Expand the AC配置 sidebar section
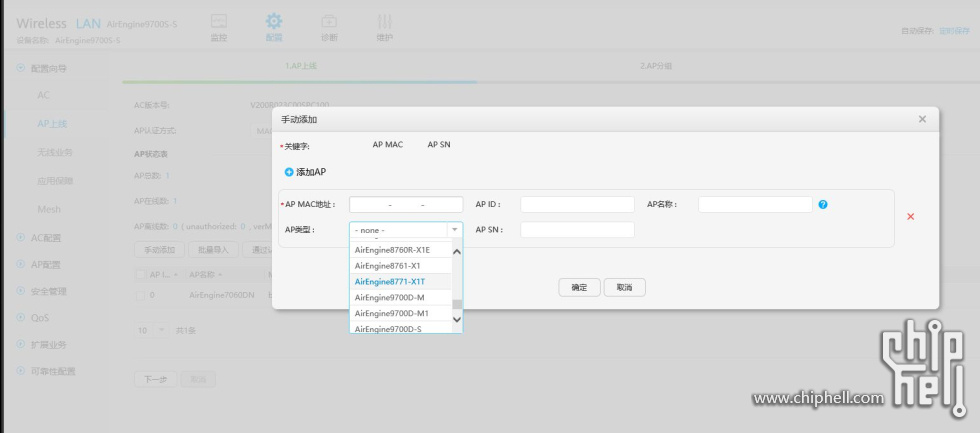Screen dimensions: 980x433 (x=21, y=237)
